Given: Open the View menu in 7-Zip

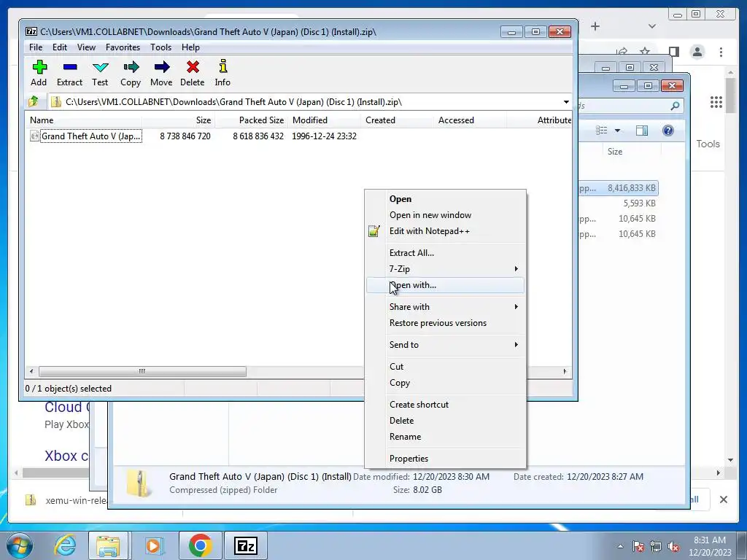Looking at the screenshot, I should 86,47.
